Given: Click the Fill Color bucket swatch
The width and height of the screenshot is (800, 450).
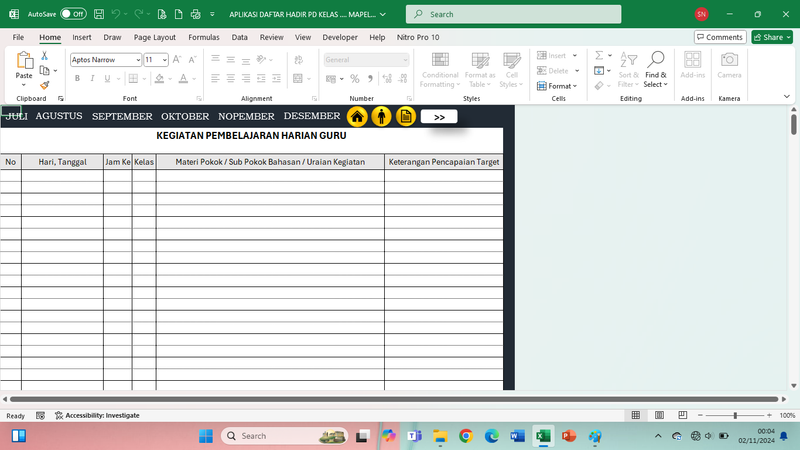Looking at the screenshot, I should click(x=159, y=79).
